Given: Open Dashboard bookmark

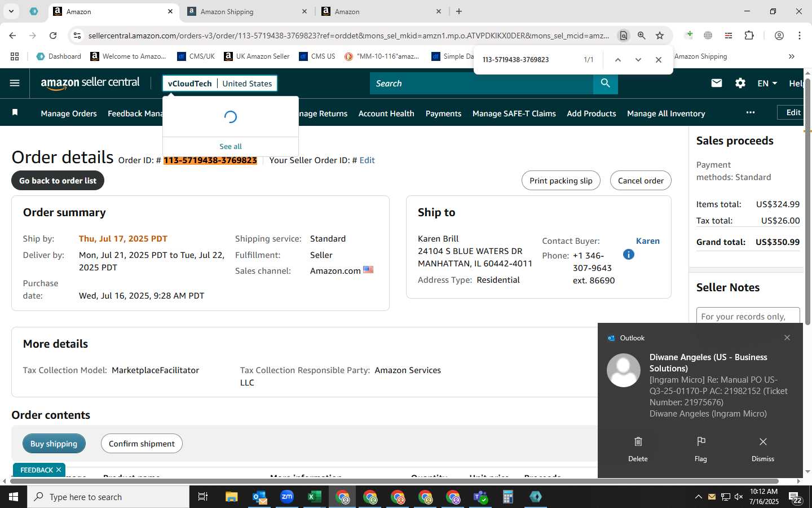Looking at the screenshot, I should click(59, 56).
